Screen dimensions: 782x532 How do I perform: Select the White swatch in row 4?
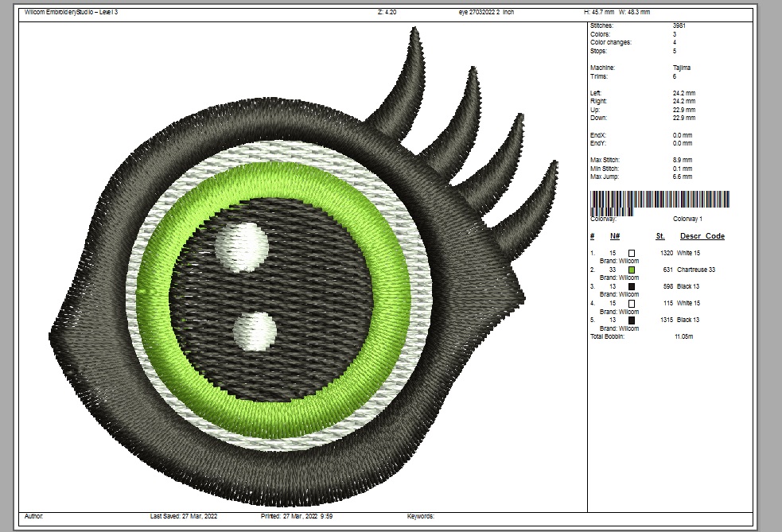click(632, 303)
